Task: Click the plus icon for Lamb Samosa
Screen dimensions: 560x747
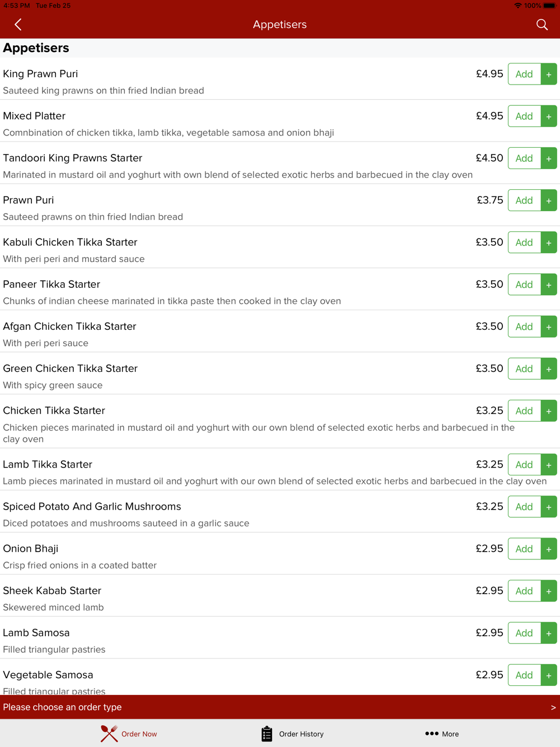Action: point(549,633)
